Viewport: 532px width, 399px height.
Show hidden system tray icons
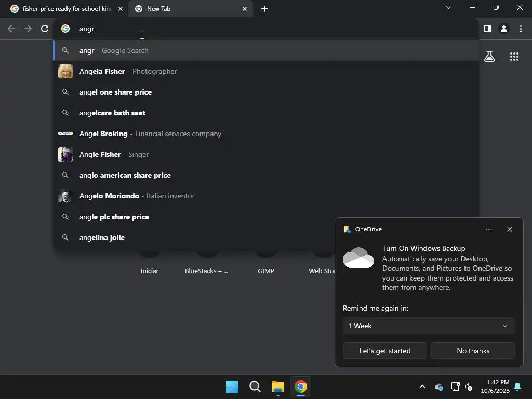pyautogui.click(x=422, y=387)
